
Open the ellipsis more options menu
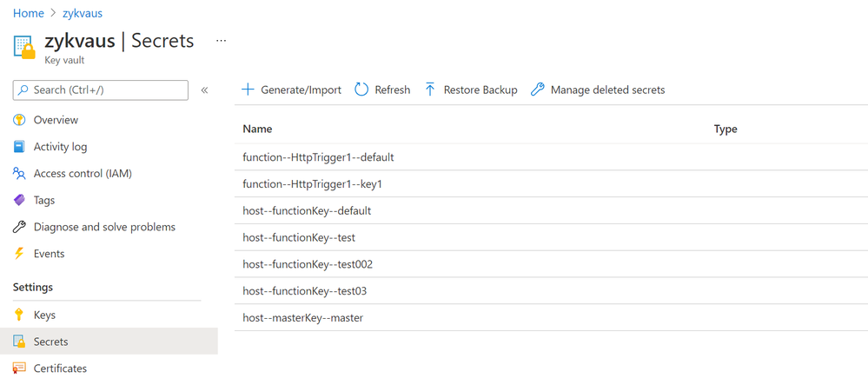tap(221, 41)
